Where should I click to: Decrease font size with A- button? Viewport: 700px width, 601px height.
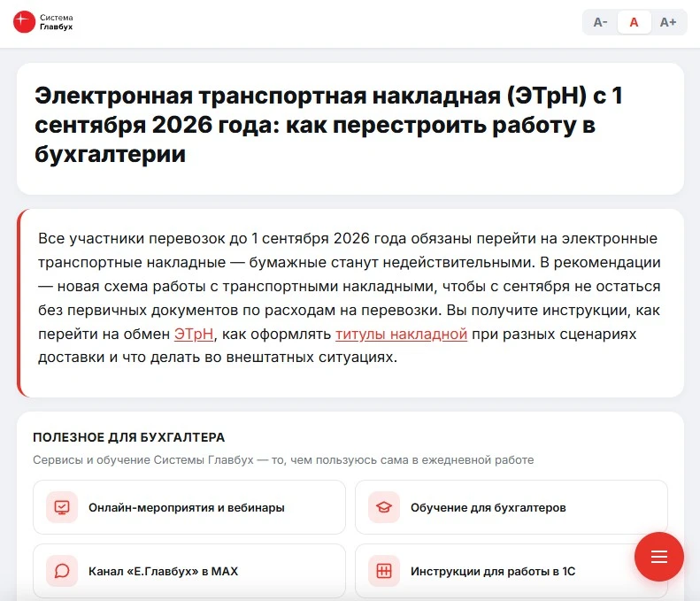coord(600,22)
